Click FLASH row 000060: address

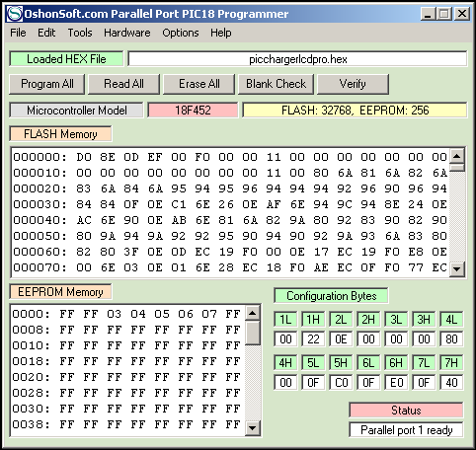pyautogui.click(x=40, y=252)
